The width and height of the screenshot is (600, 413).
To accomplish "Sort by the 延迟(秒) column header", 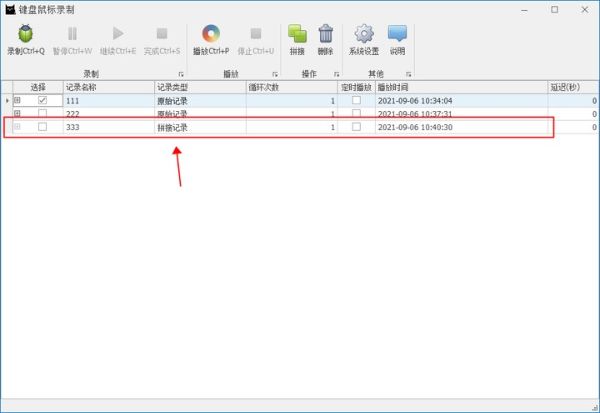I will (x=573, y=87).
